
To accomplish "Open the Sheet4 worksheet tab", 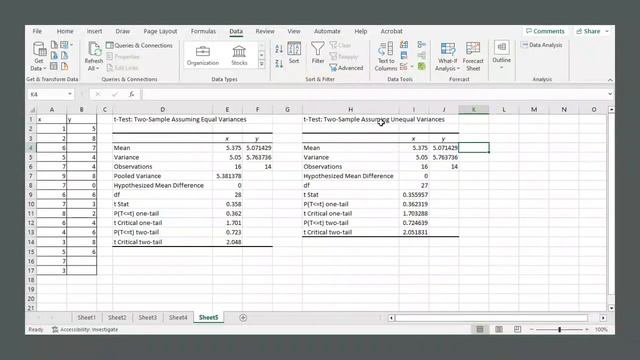I will coord(178,318).
